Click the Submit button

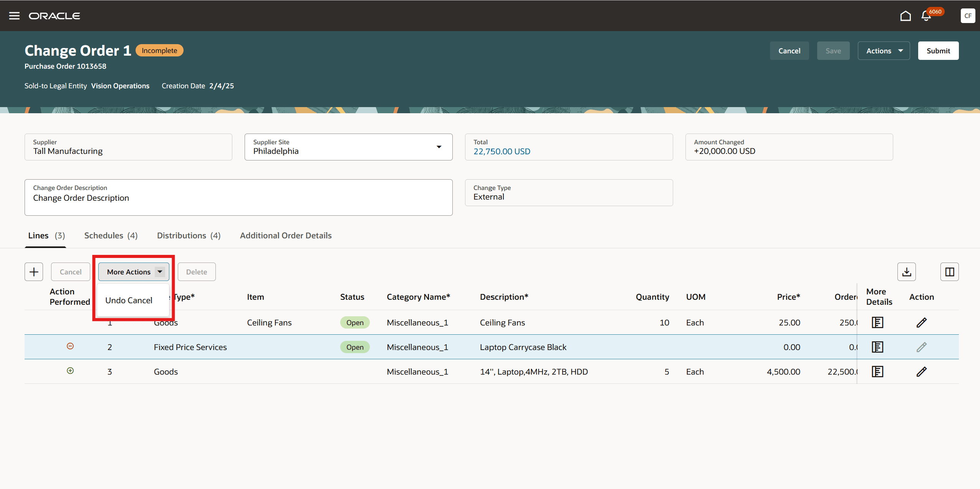938,51
